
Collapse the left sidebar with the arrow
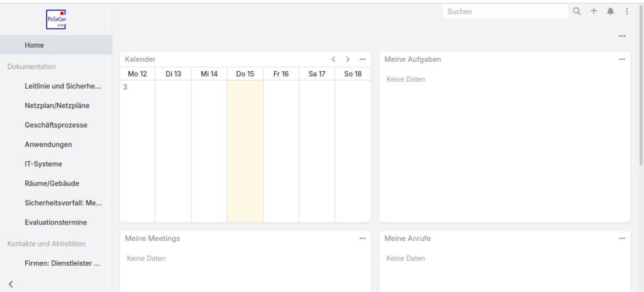[x=11, y=284]
